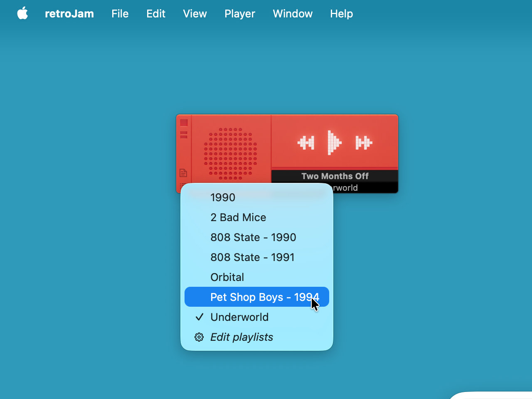532x399 pixels.
Task: Open the Apple menu
Action: pyautogui.click(x=22, y=14)
